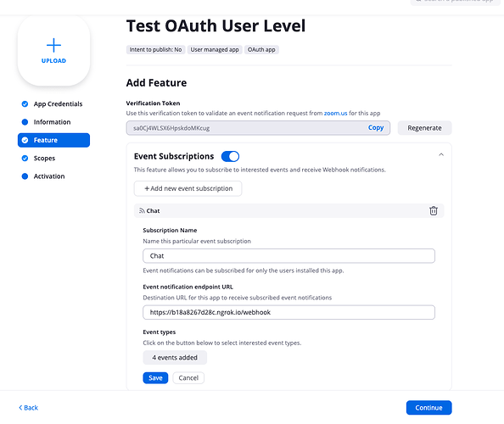
Task: Click the Activation step dot icon
Action: coord(25,176)
